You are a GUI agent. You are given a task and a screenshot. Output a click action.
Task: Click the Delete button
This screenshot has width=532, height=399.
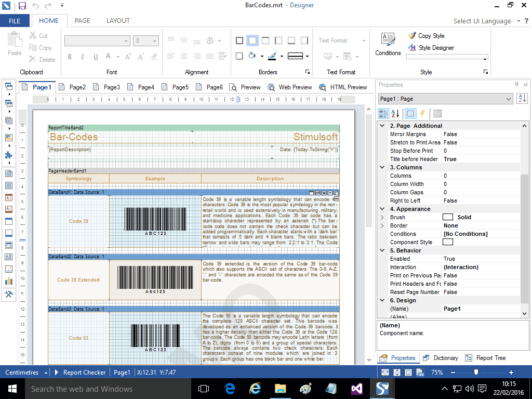(x=42, y=59)
